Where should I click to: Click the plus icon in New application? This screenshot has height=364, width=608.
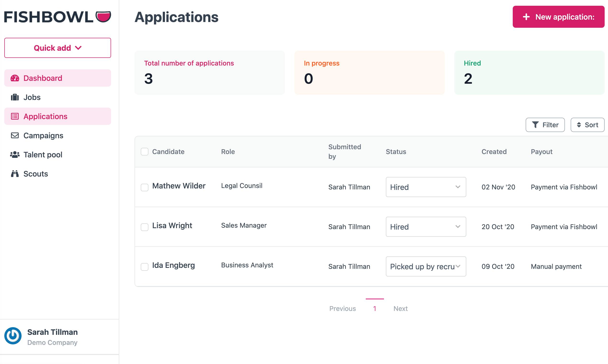coord(526,17)
